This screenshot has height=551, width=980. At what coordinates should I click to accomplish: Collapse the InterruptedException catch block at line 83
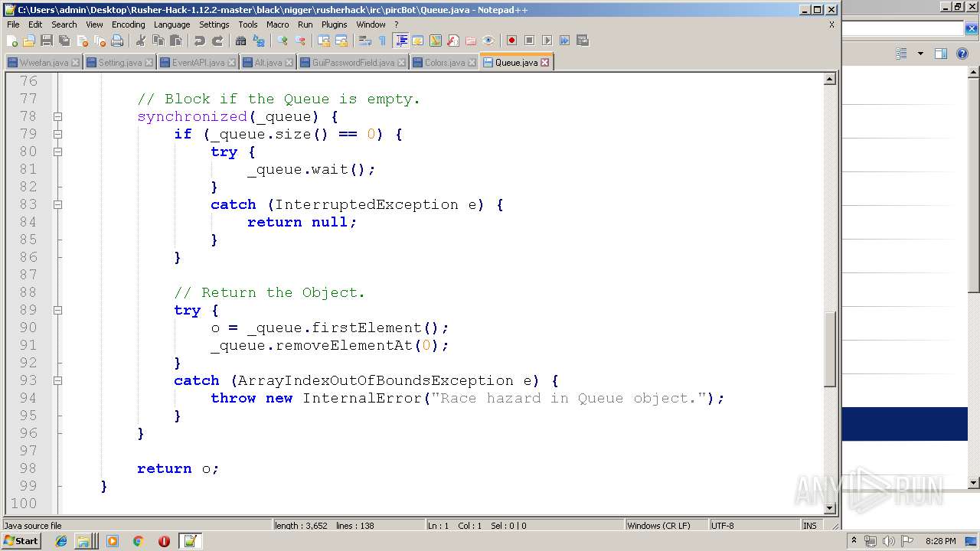pyautogui.click(x=57, y=204)
